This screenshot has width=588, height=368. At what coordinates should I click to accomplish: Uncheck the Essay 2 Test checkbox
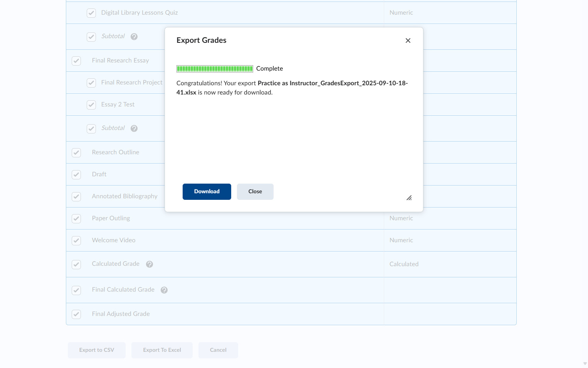tap(91, 105)
